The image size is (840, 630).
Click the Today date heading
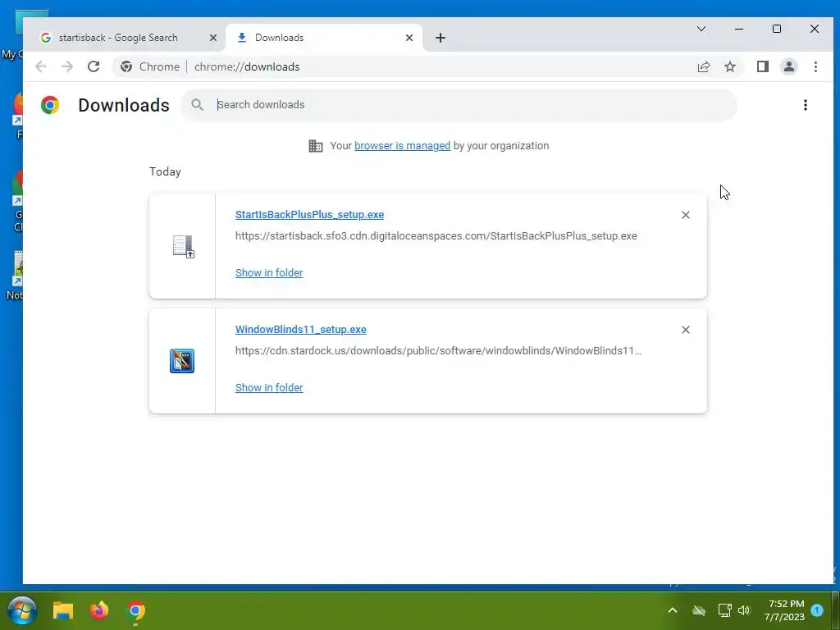point(165,171)
